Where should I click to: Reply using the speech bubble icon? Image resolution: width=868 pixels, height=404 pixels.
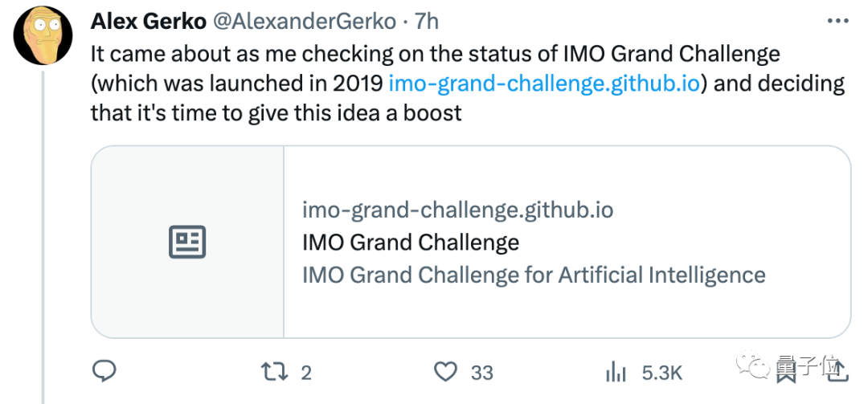point(104,371)
